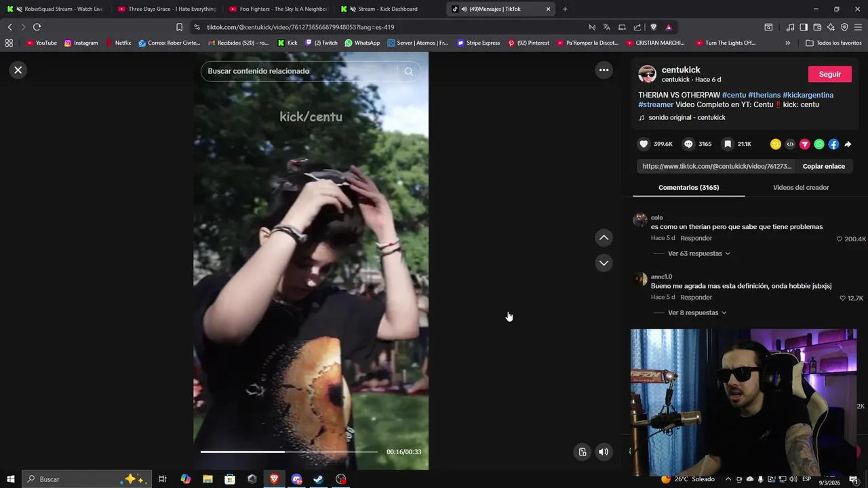Open more share options arrow
The height and width of the screenshot is (488, 868).
click(848, 144)
